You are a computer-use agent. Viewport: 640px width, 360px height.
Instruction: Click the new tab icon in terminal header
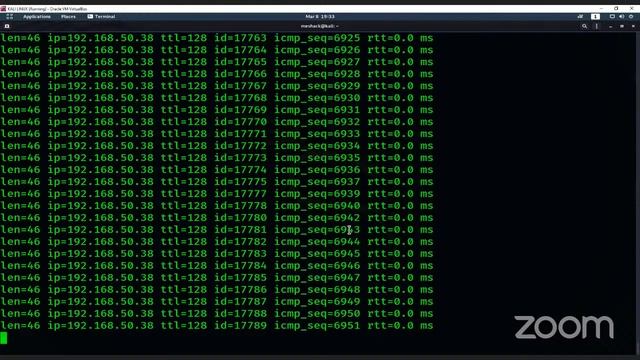(x=7, y=26)
